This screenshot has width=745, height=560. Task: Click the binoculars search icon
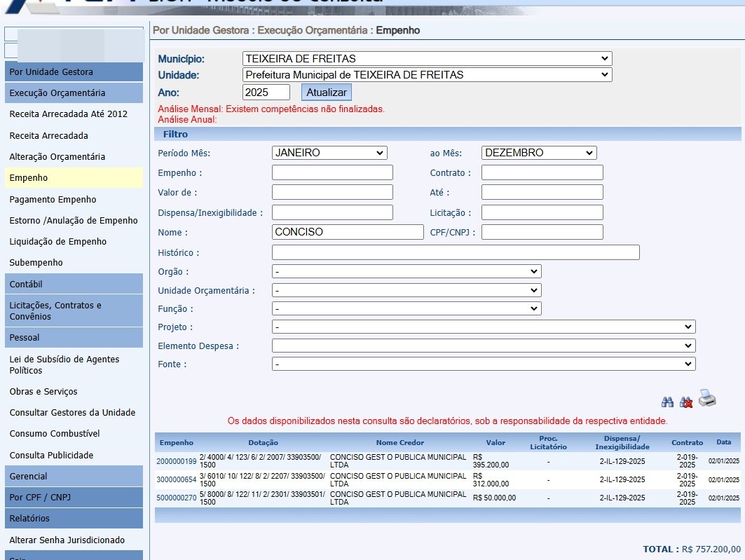coord(667,402)
